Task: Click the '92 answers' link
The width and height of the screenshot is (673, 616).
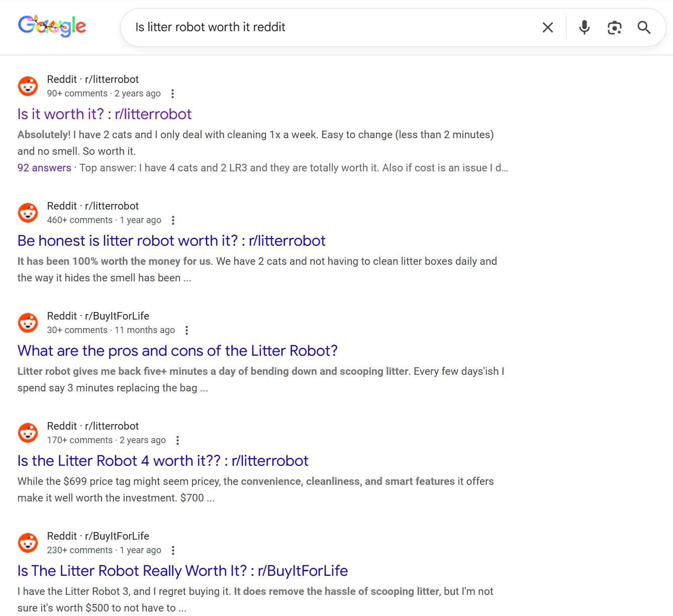Action: click(x=44, y=168)
